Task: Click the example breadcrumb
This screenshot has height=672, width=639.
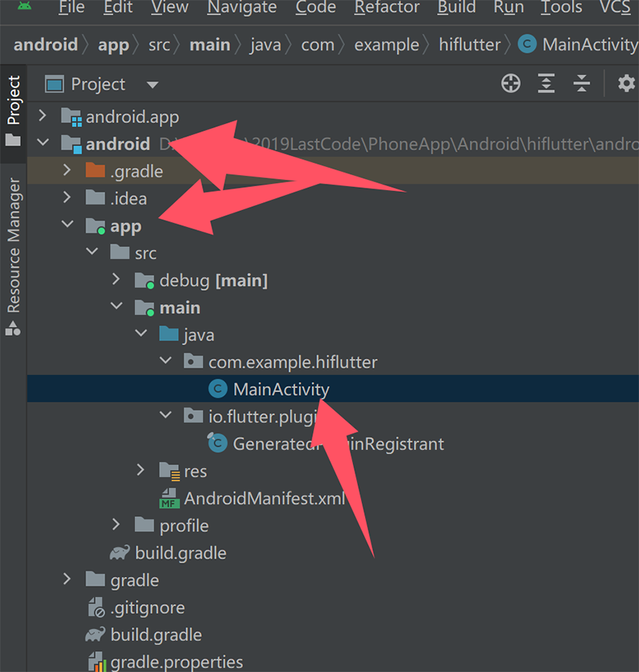Action: (387, 46)
